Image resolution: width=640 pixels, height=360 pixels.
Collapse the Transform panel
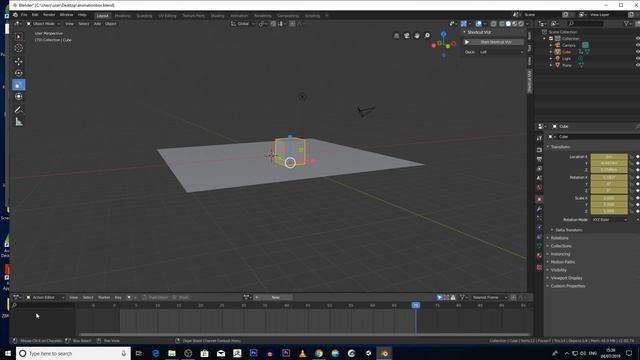click(x=560, y=147)
